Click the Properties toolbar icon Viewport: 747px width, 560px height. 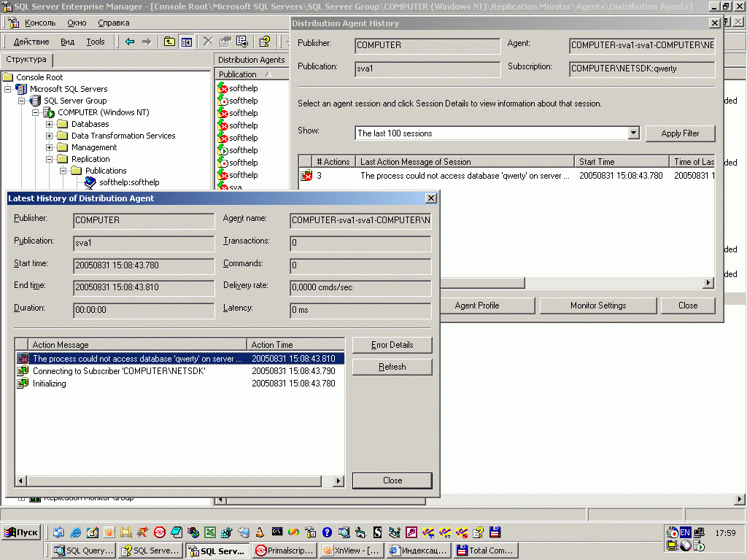[x=225, y=42]
